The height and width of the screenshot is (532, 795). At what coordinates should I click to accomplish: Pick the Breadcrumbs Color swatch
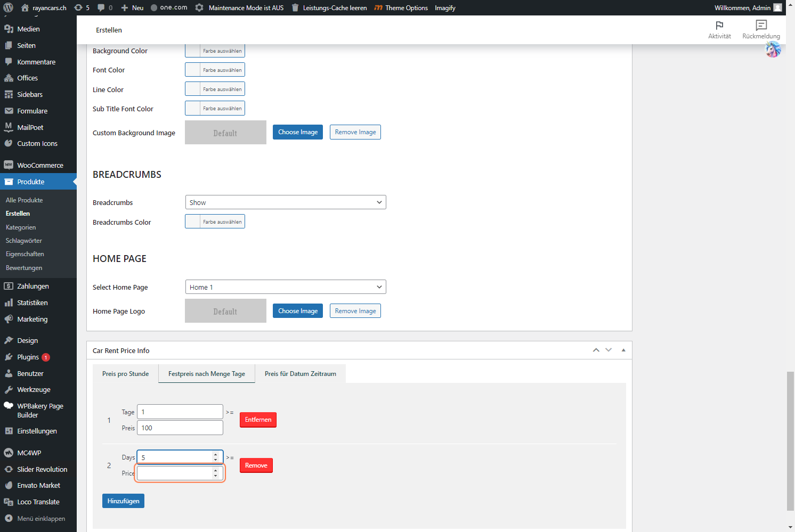coord(215,222)
